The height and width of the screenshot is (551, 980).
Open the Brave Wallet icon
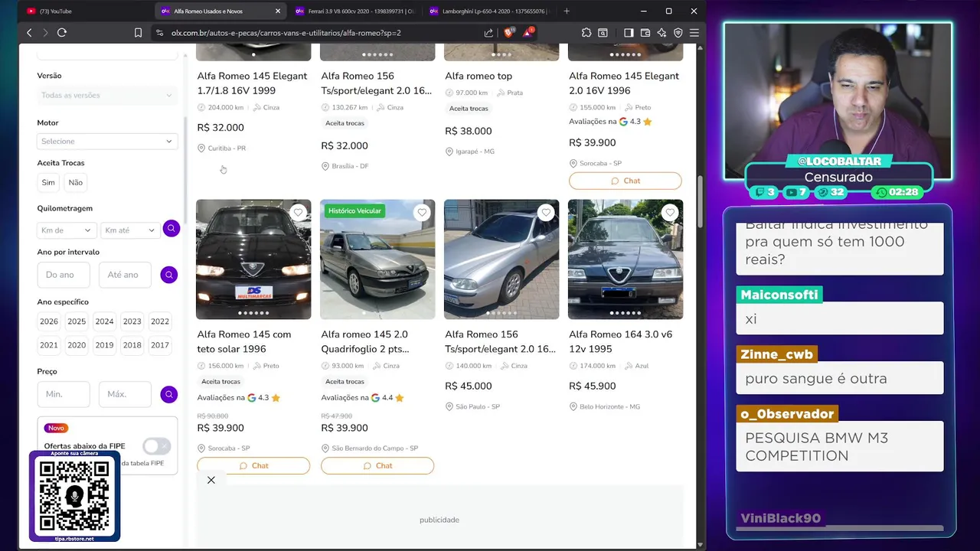(645, 33)
